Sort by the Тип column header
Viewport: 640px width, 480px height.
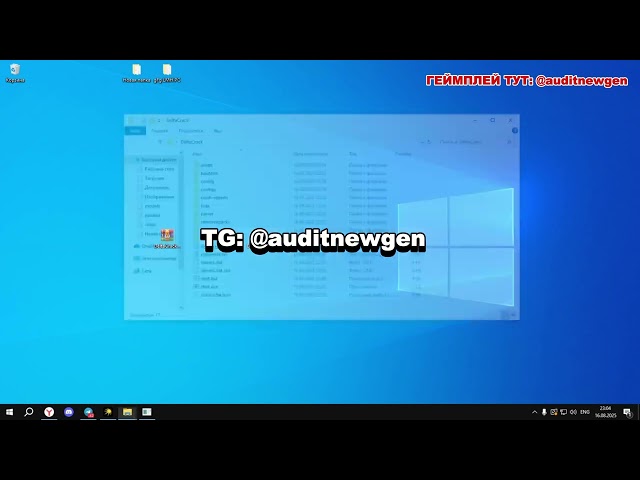click(x=353, y=154)
